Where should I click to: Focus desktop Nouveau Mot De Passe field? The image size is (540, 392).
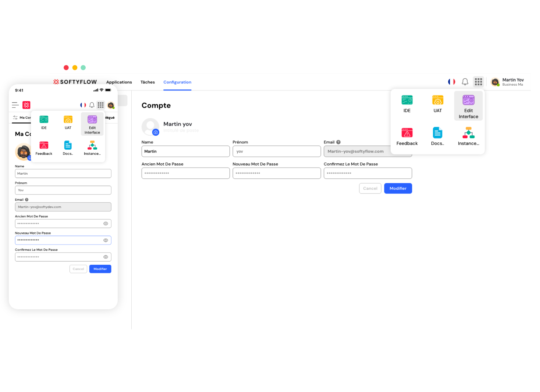277,173
